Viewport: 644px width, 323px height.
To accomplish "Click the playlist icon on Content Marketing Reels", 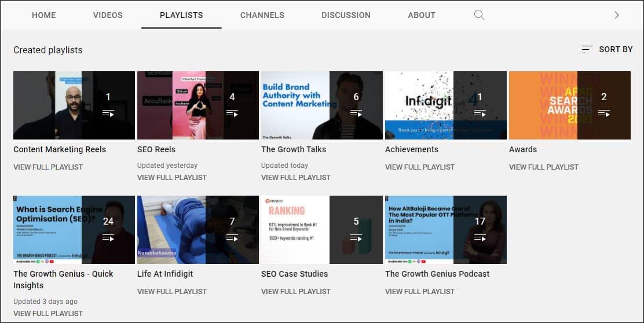I will [x=108, y=113].
